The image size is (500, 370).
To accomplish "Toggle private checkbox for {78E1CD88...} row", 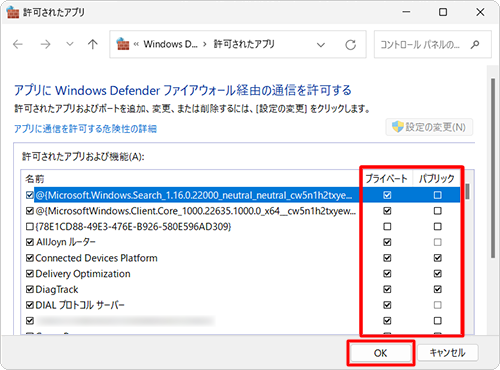I will [x=387, y=227].
